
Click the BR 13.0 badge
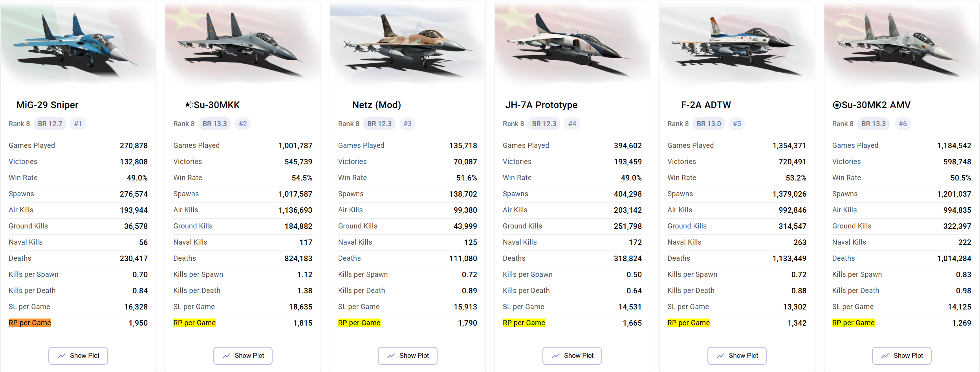(709, 124)
